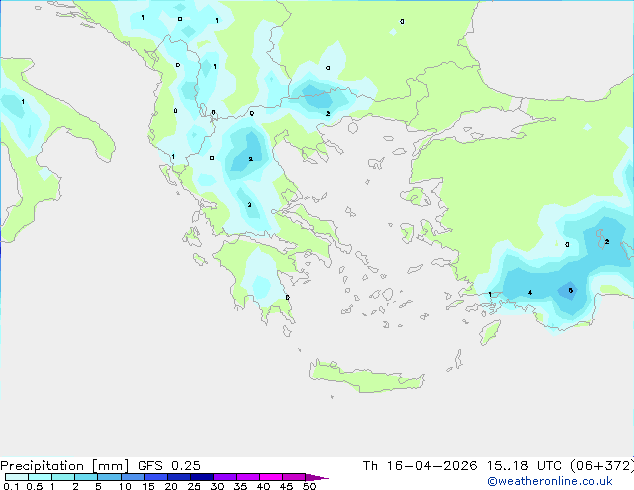
Task: Select the 30–35 mm purple swatch
Action: point(225,477)
